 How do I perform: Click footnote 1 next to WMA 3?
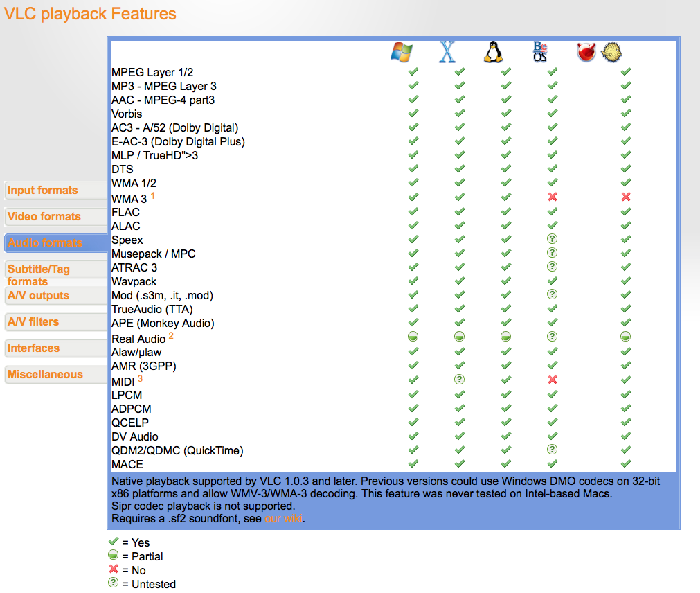click(153, 195)
